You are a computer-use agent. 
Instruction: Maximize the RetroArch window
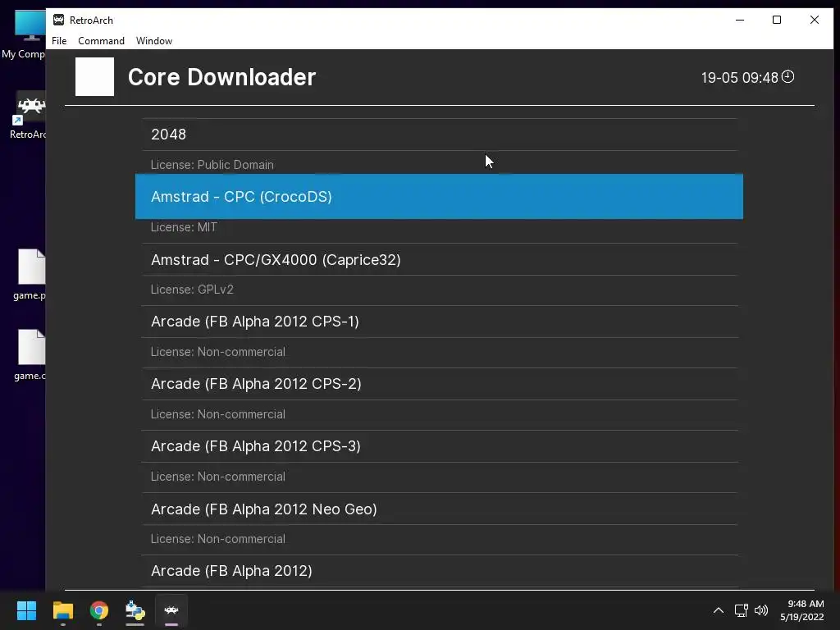point(777,20)
